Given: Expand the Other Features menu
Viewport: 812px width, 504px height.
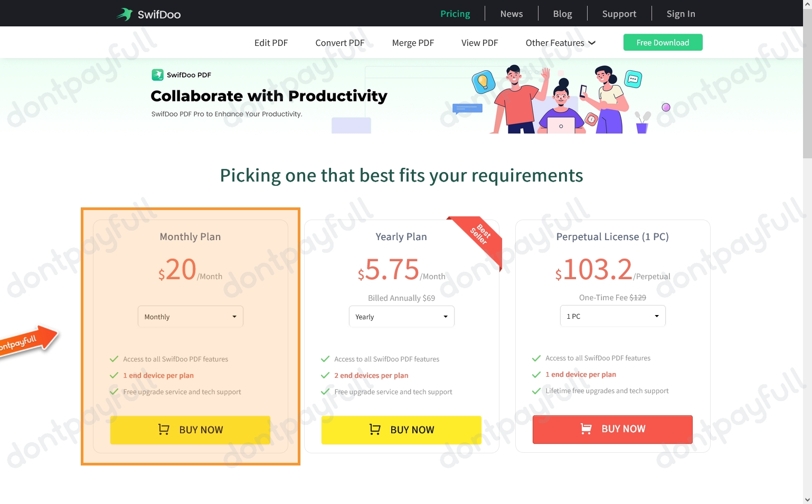Looking at the screenshot, I should click(x=560, y=42).
